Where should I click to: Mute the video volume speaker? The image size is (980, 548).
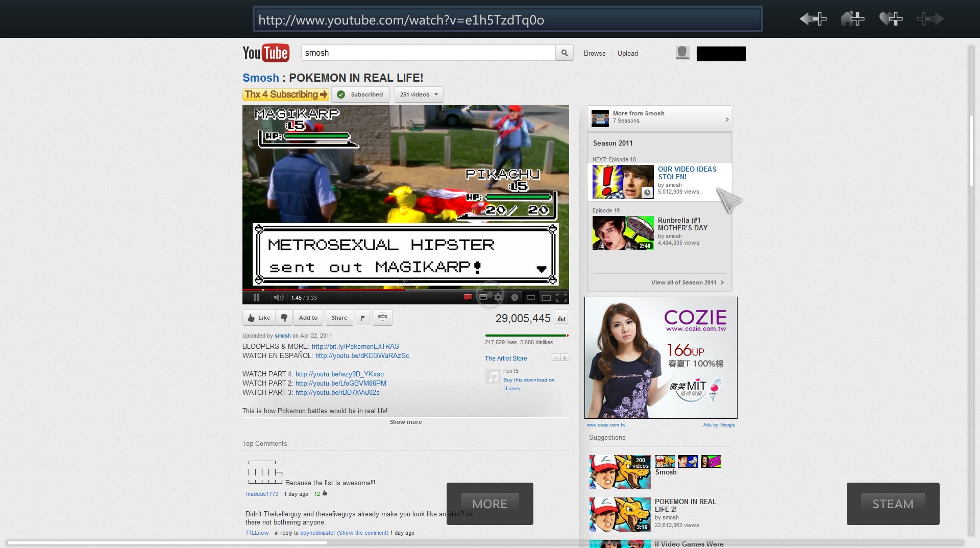click(x=278, y=298)
